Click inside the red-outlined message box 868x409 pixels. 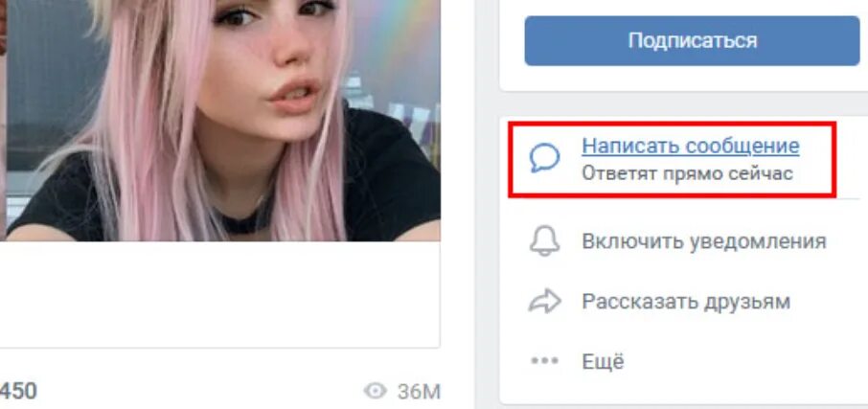(x=672, y=160)
